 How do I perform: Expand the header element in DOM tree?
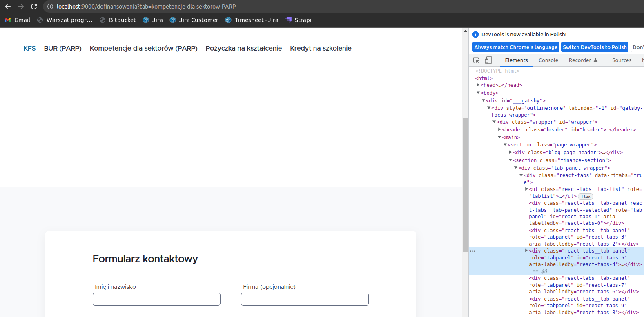click(499, 130)
